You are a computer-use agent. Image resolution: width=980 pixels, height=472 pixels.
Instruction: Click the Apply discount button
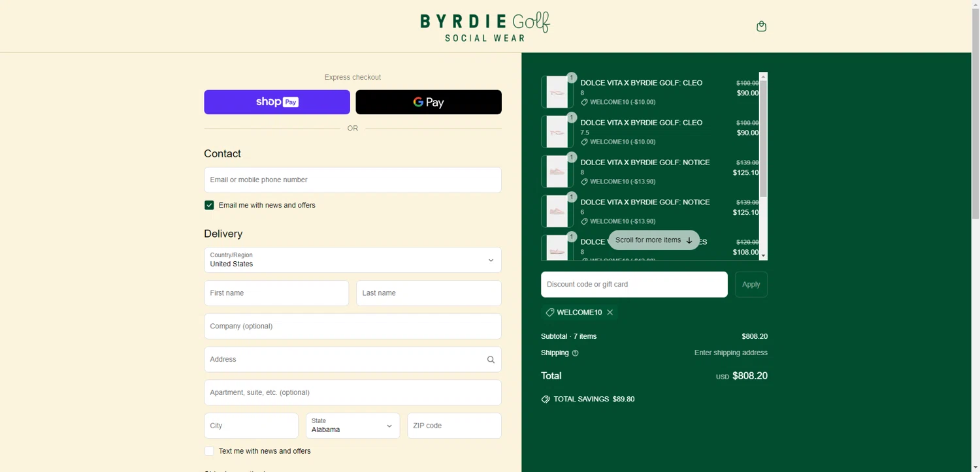(751, 285)
